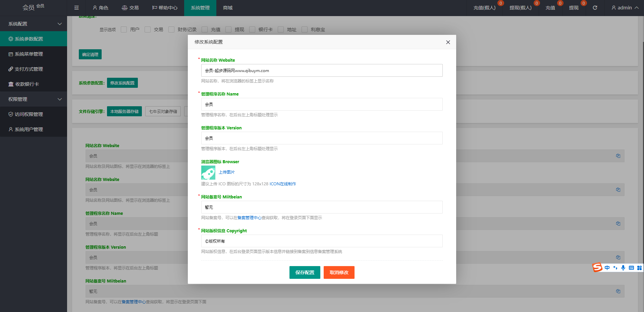The image size is (644, 312).
Task: Open the 备案管理中心 link on the background page
Action: [x=134, y=302]
